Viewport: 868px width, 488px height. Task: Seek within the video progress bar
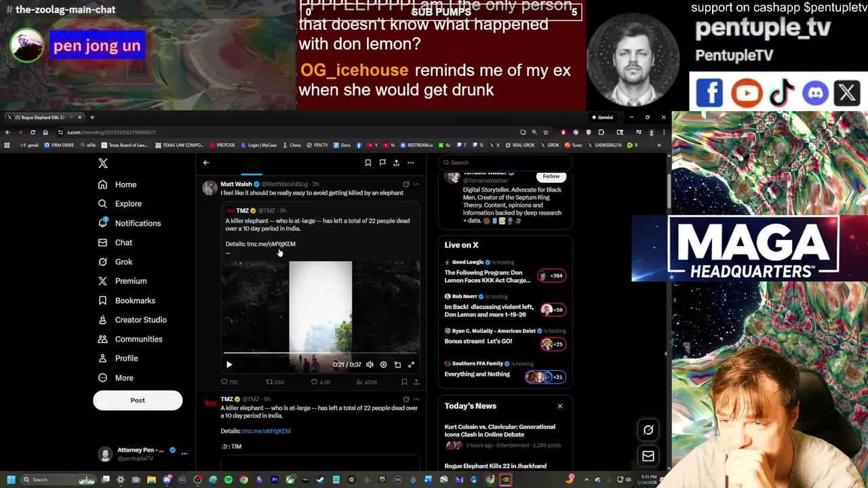coord(321,353)
